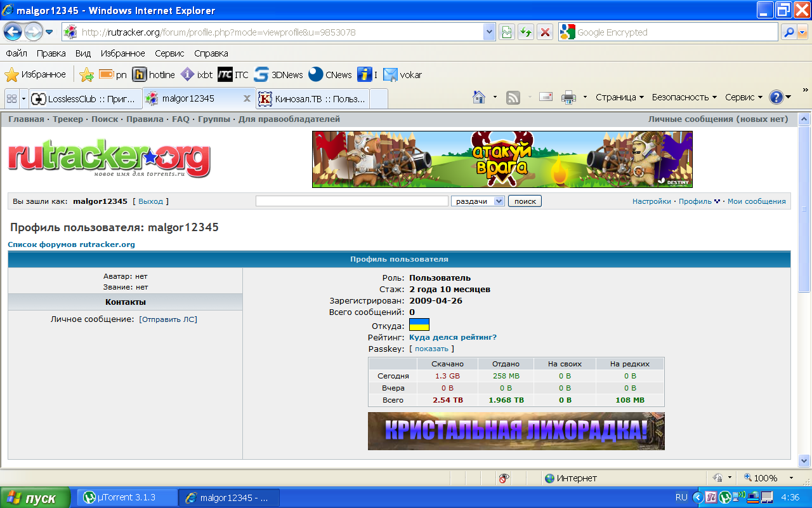Open the Правка menu
Screen dimensions: 812x508
[51, 53]
